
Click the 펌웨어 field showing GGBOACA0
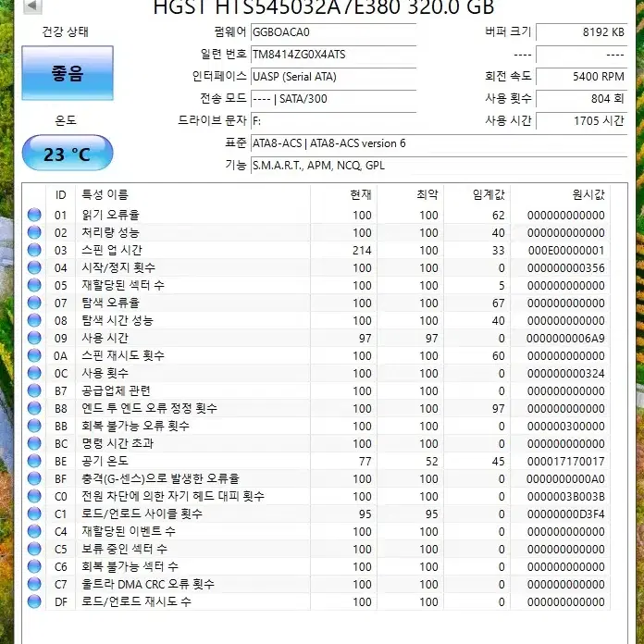coord(333,32)
